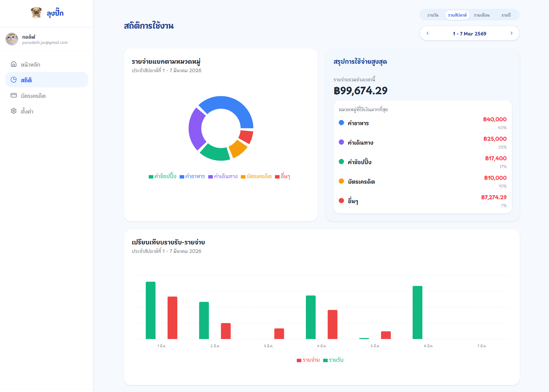The image size is (549, 392).
Task: Click the pie chart สถิติ icon
Action: (x=14, y=80)
